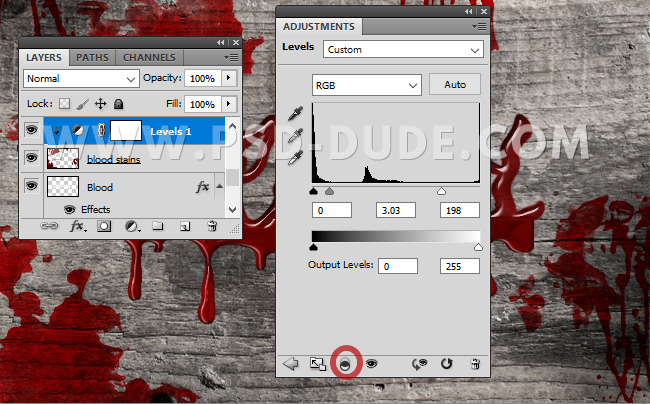Select the Adjustments tab

(319, 27)
